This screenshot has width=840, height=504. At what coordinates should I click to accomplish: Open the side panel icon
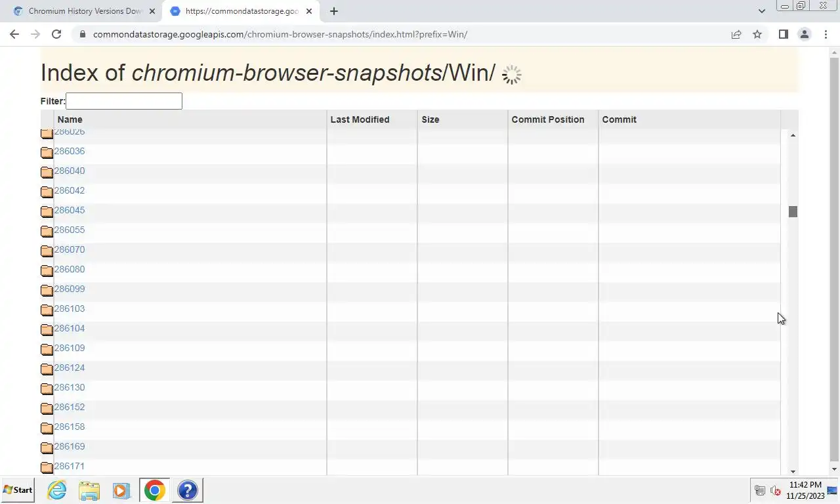[783, 34]
